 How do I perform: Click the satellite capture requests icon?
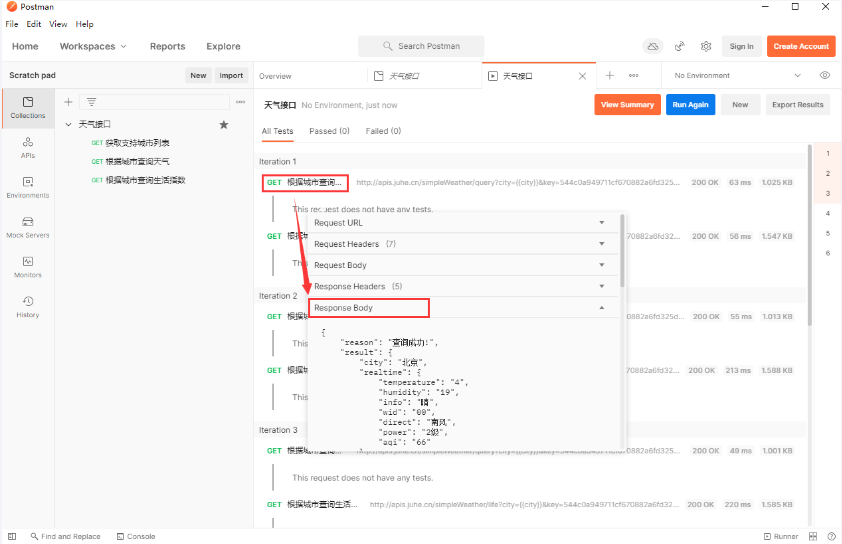point(680,47)
